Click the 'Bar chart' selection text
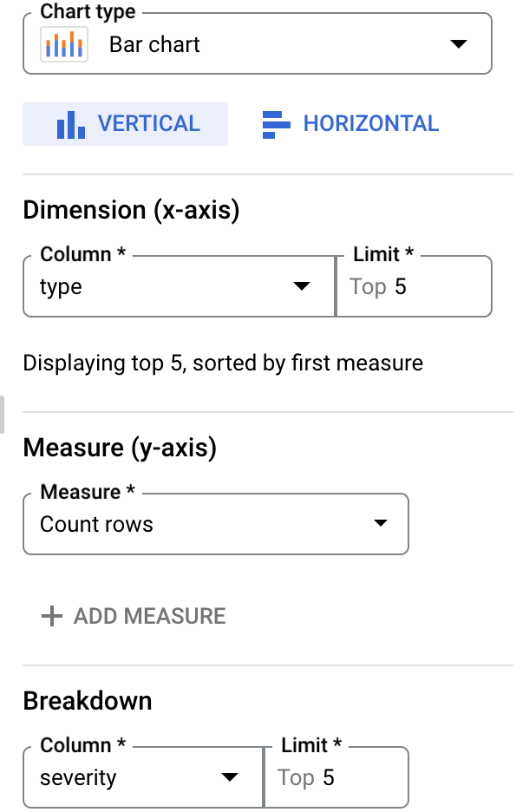Image resolution: width=529 pixels, height=812 pixels. coord(154,44)
